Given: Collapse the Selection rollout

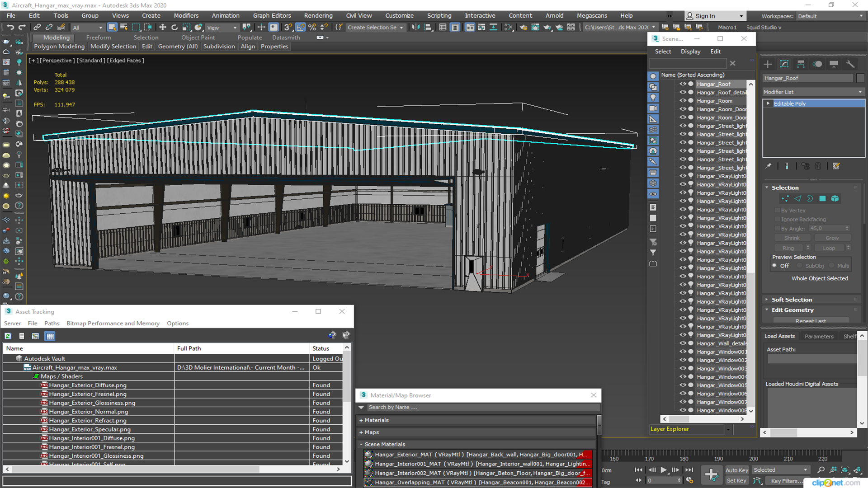Looking at the screenshot, I should coord(785,188).
